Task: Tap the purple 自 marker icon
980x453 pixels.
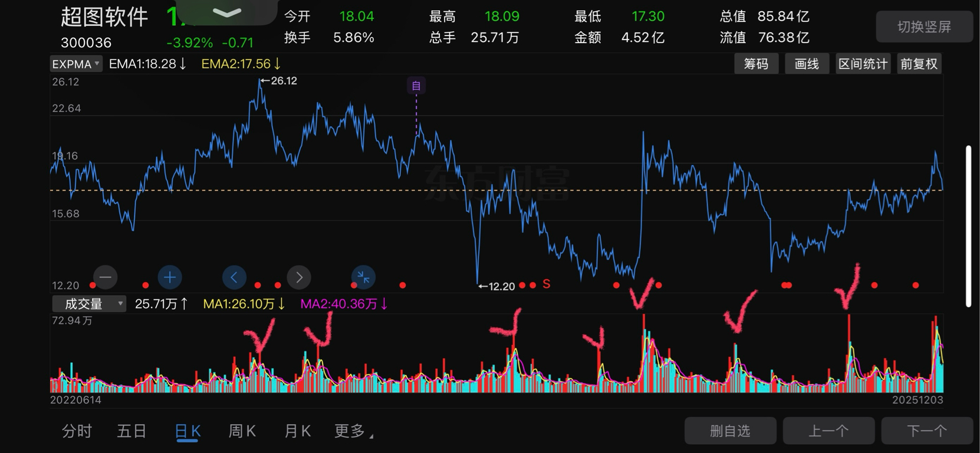Action: pos(416,86)
